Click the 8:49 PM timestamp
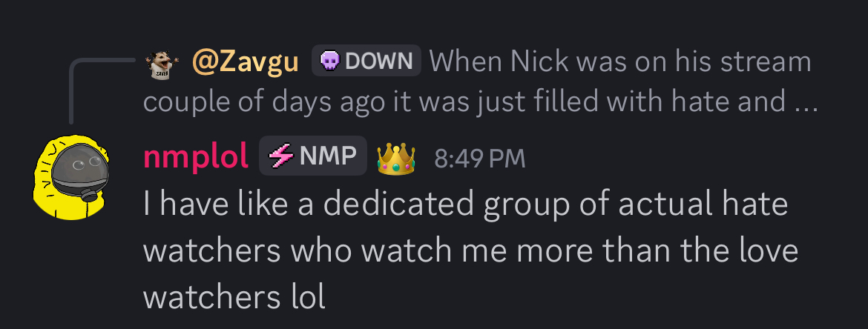 (479, 159)
